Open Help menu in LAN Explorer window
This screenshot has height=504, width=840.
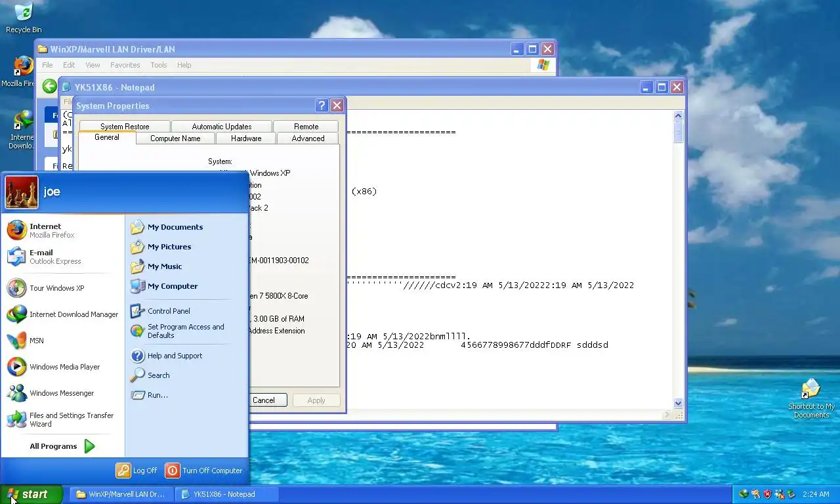point(184,65)
